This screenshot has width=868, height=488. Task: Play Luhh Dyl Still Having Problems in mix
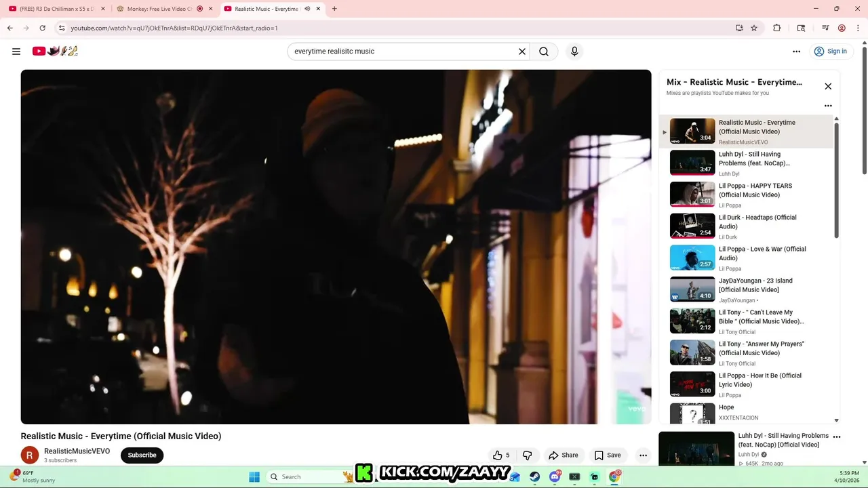point(746,163)
